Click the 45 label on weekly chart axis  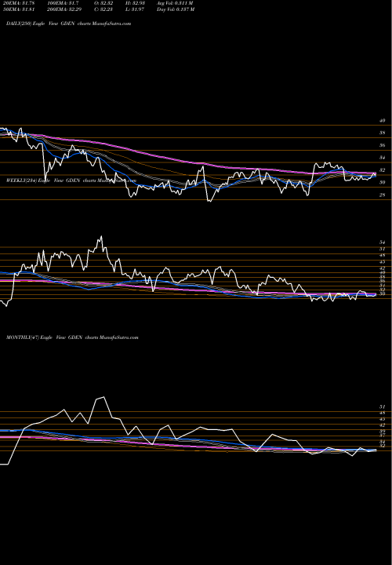[x=383, y=261]
